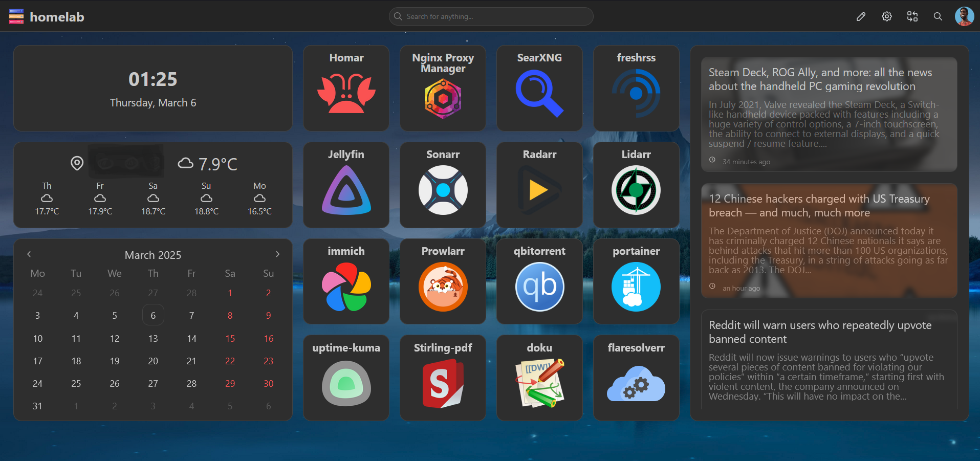
Task: Click the homelab logo
Action: tap(46, 16)
